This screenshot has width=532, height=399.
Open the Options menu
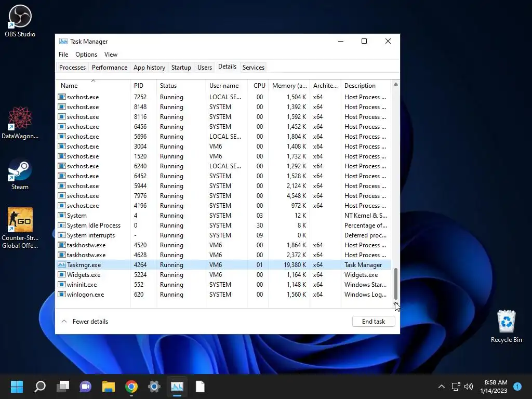pos(86,54)
